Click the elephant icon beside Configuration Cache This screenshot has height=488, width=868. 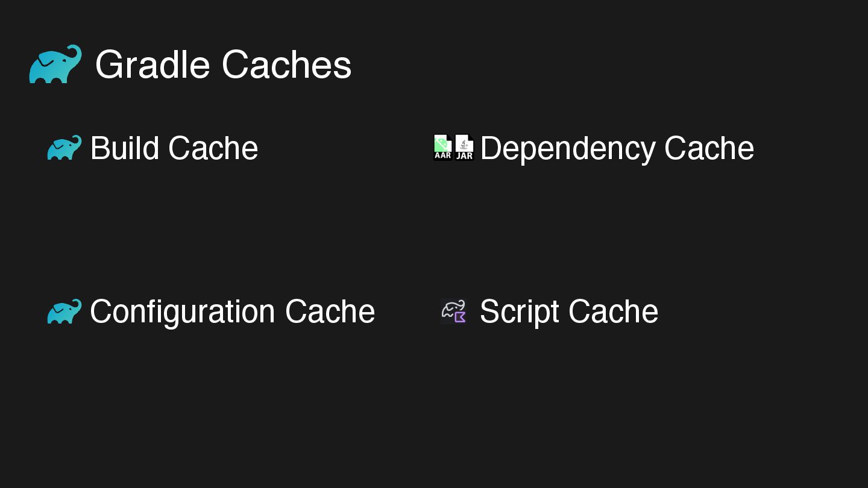point(64,311)
